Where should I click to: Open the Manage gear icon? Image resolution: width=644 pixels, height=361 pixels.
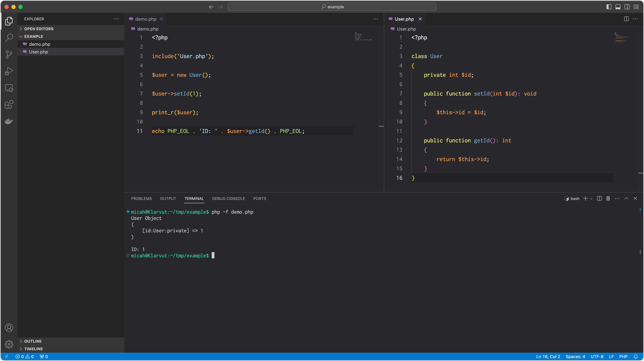9,344
